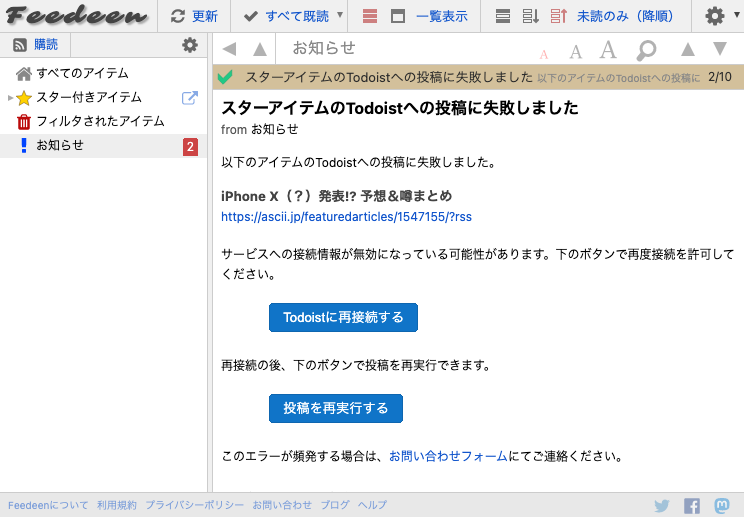Click the お知らせ feed title header
The image size is (744, 517).
point(324,47)
